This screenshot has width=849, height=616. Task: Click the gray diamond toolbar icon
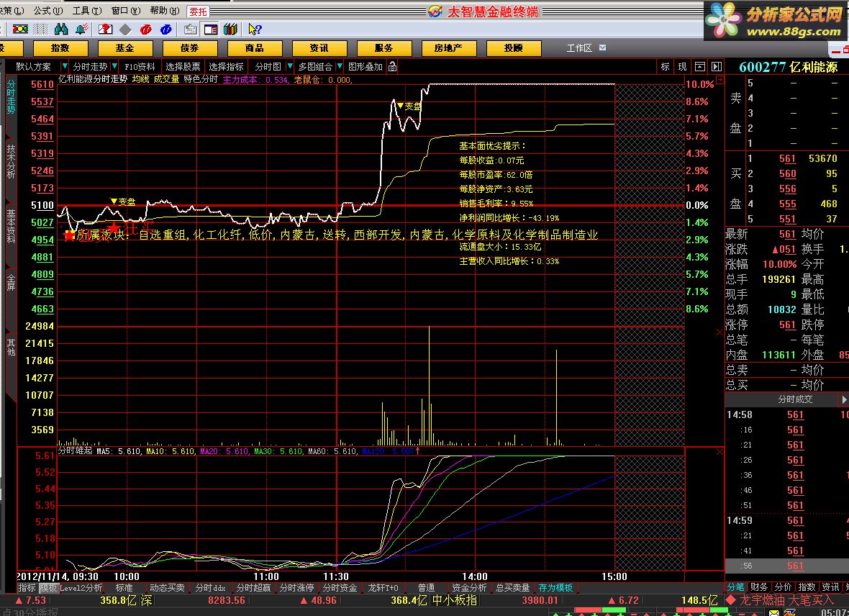126,30
